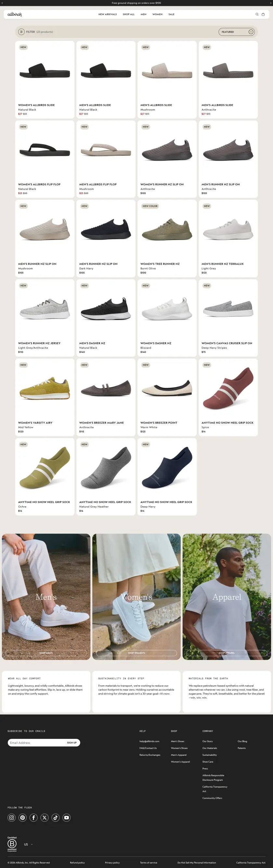
Task: Go to previous announcement with left arrow
Action: [x=2, y=3]
